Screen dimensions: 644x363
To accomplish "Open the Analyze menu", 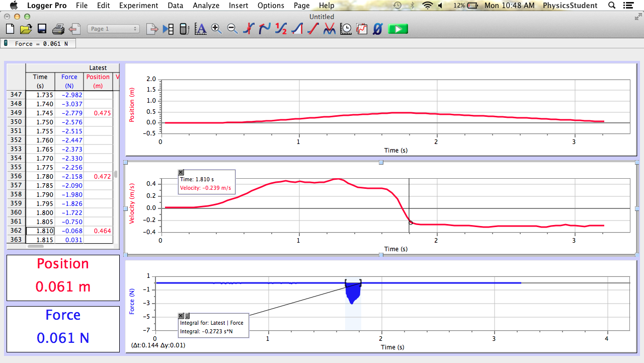I will (x=206, y=6).
